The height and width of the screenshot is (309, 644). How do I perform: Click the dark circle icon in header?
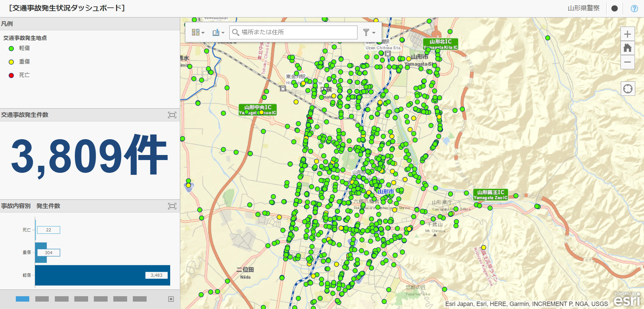pos(614,8)
